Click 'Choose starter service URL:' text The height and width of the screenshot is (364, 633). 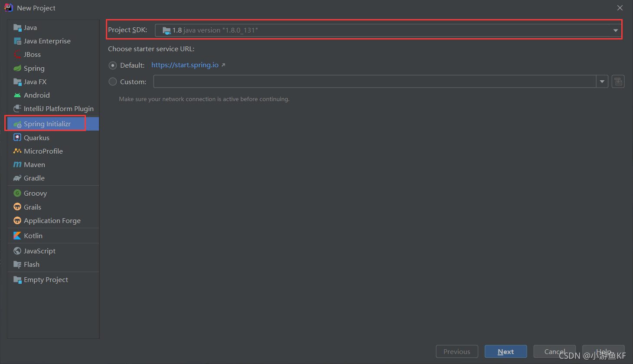(x=151, y=49)
